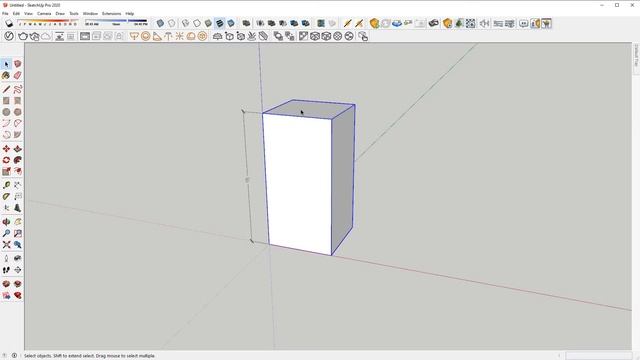Switch to Shaded With Textures style
The width and height of the screenshot is (640, 360).
[x=220, y=23]
